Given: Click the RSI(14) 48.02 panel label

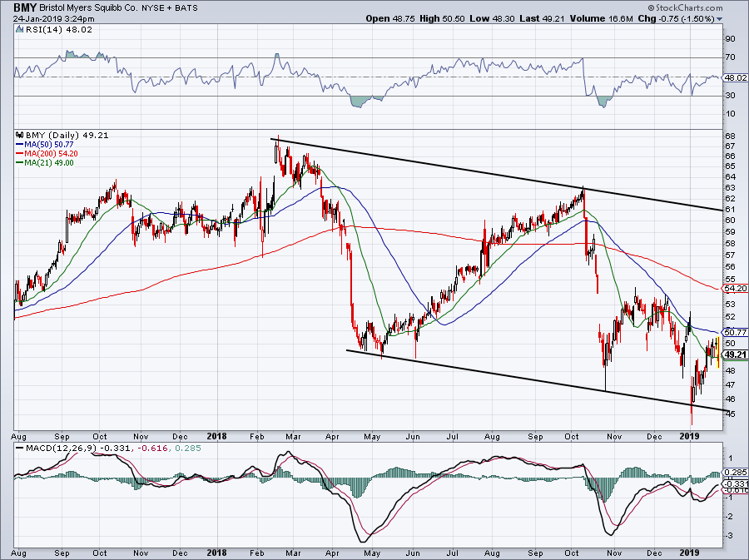Looking at the screenshot, I should [57, 30].
